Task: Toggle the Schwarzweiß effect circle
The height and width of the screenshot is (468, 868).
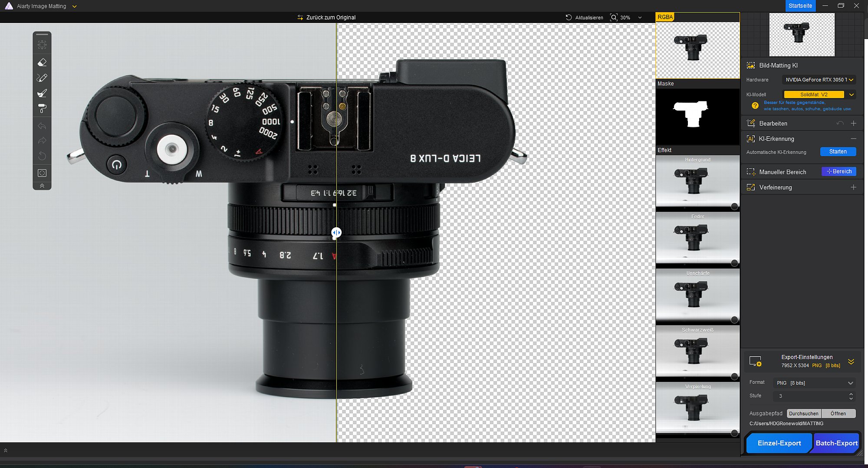Action: [x=734, y=376]
